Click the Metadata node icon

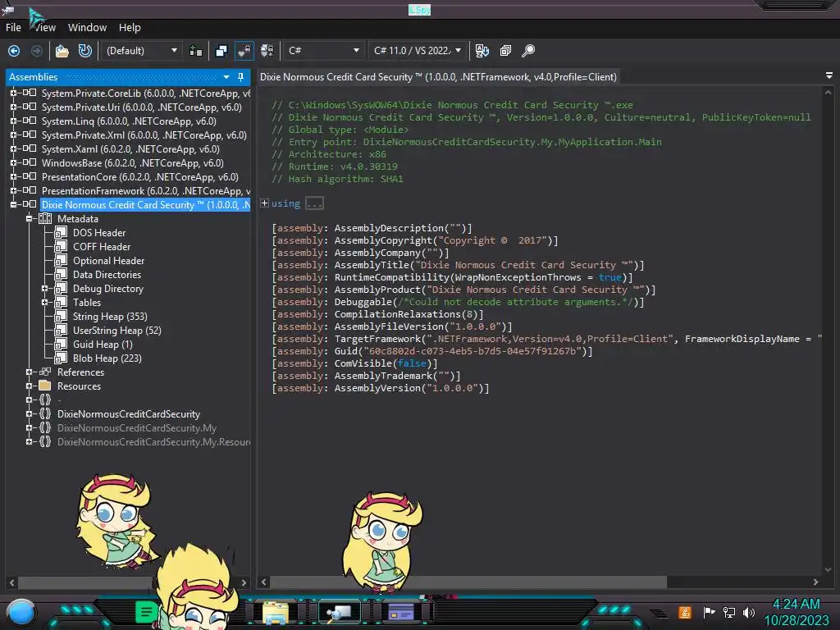[x=46, y=218]
